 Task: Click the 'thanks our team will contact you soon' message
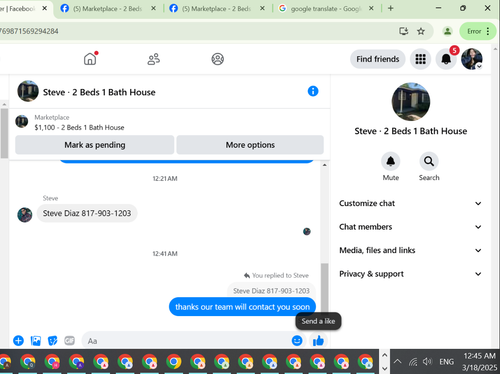point(242,307)
